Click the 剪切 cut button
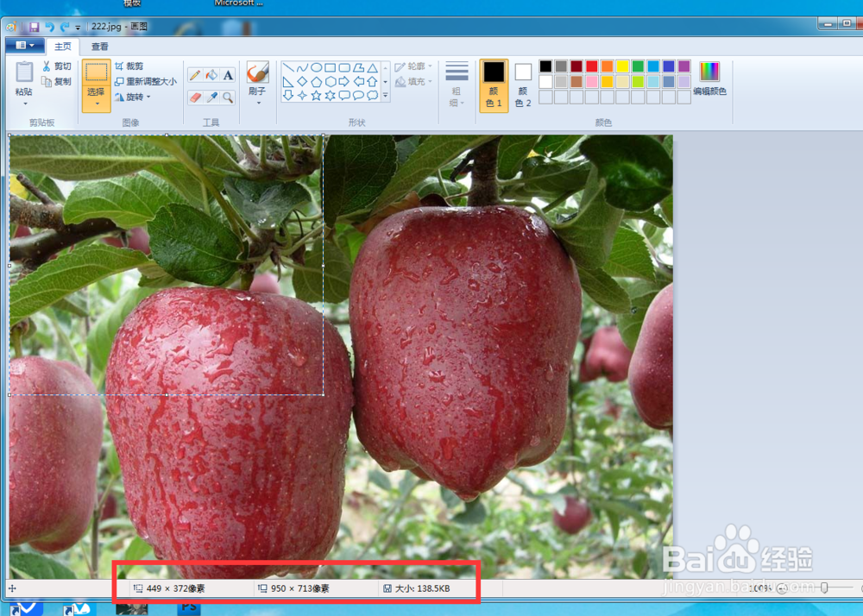Image resolution: width=863 pixels, height=616 pixels. click(57, 66)
